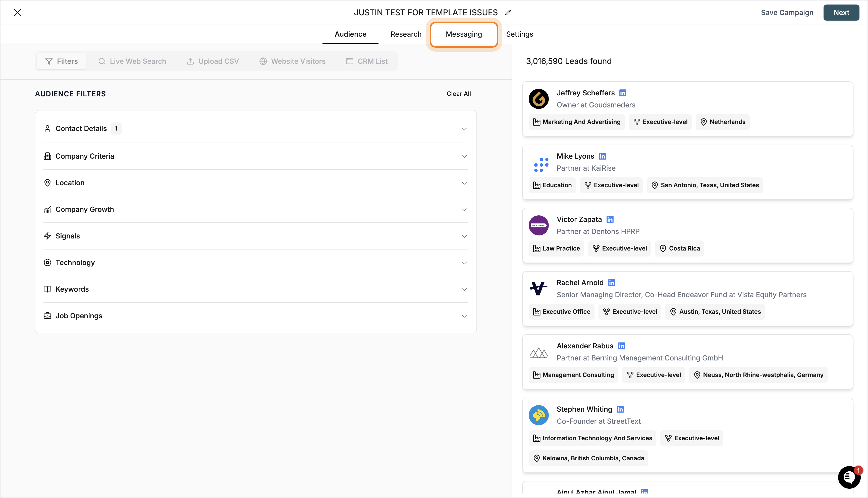Open the Research tab
Viewport: 868px width, 498px height.
pyautogui.click(x=406, y=34)
